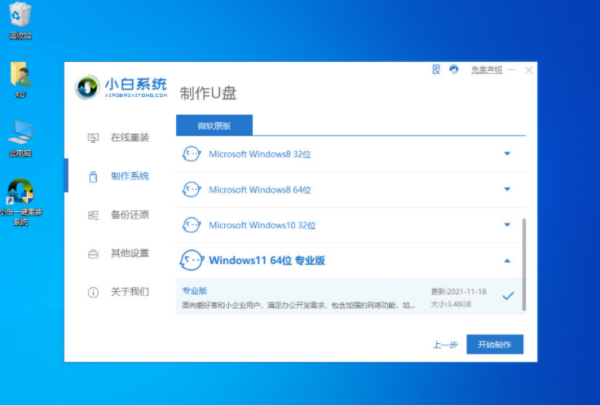Click the 制作U盘 page heading

click(208, 93)
